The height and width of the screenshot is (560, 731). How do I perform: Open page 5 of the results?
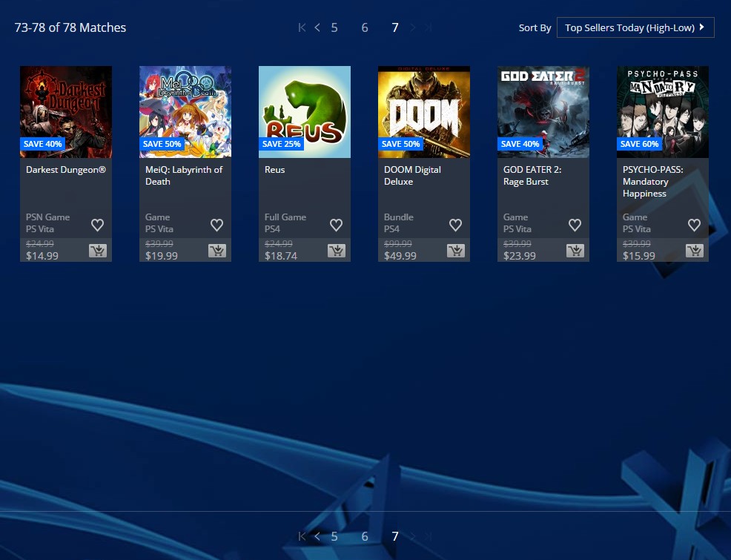tap(334, 27)
